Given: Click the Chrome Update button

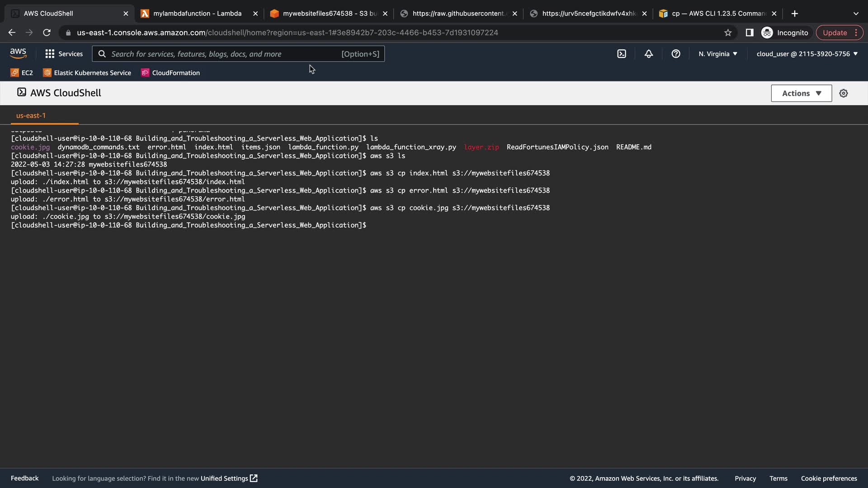Looking at the screenshot, I should [x=835, y=33].
